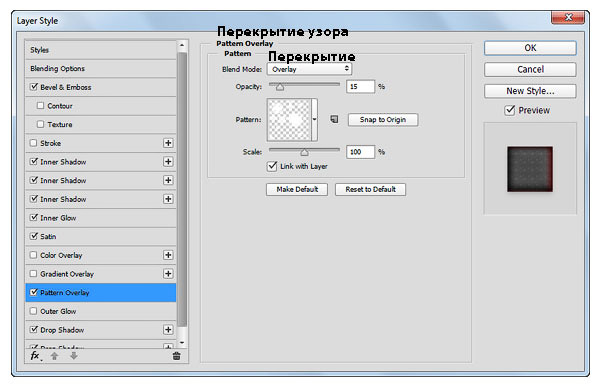This screenshot has width=600, height=387.
Task: Click the Make Default button
Action: pos(297,189)
